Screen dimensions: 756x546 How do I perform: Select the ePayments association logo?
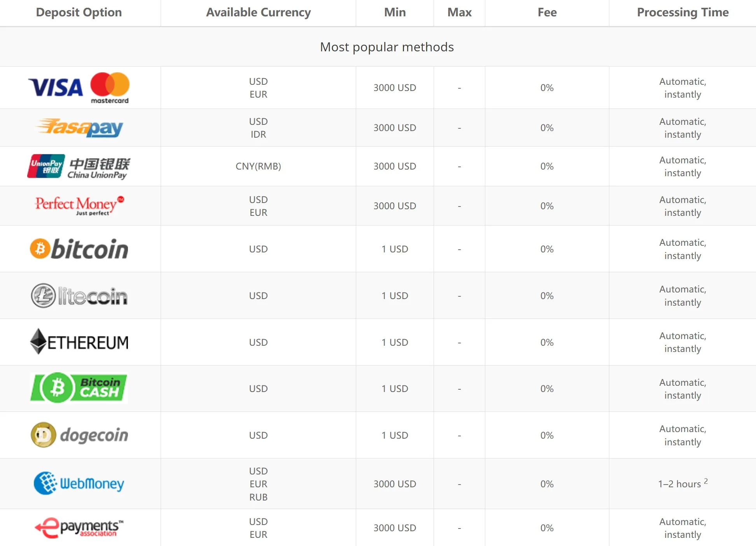(x=79, y=528)
